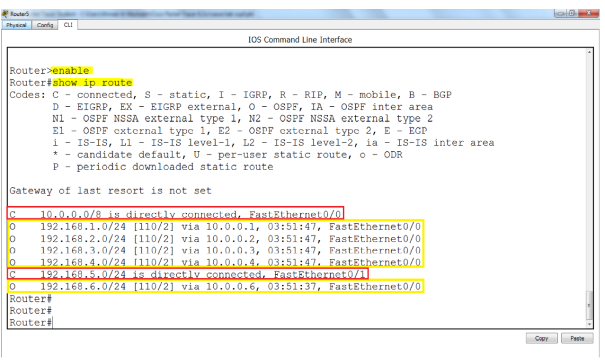This screenshot has height=364, width=605.
Task: Switch to the Config tab
Action: point(45,25)
